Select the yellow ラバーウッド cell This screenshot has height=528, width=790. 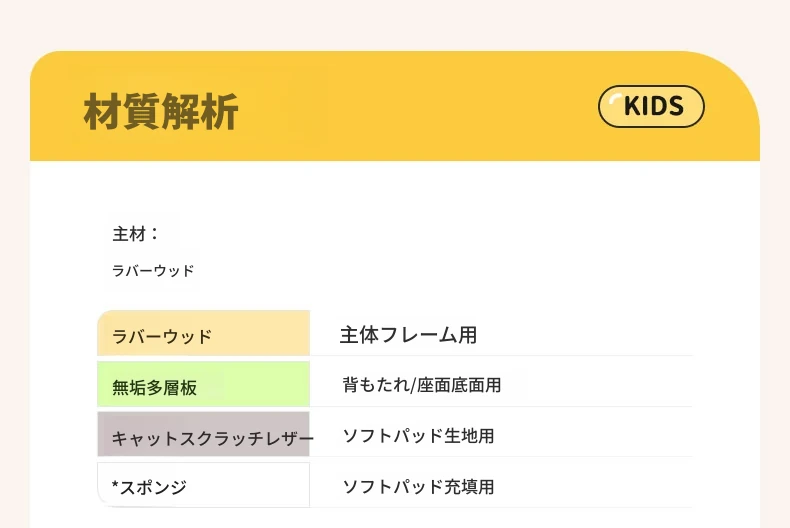[x=204, y=333]
